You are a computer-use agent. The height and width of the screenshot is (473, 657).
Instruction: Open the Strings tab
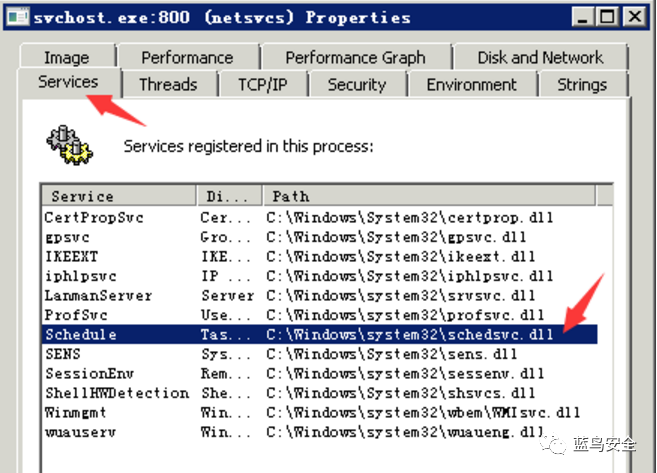click(582, 84)
